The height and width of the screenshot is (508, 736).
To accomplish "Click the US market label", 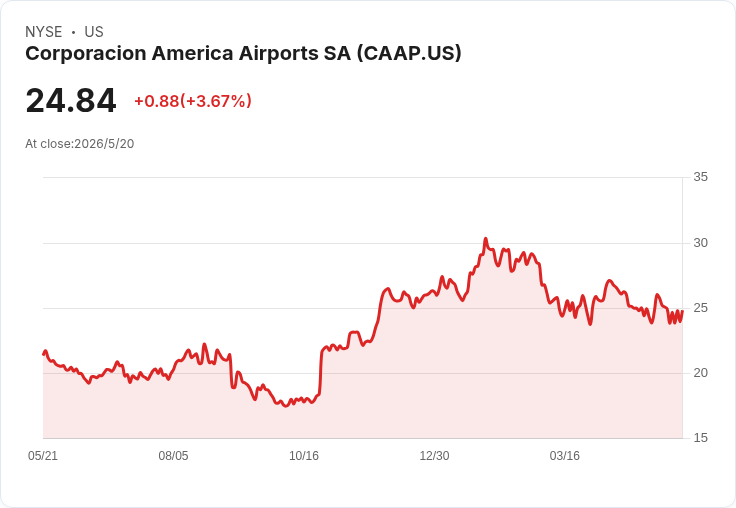I will tap(94, 32).
